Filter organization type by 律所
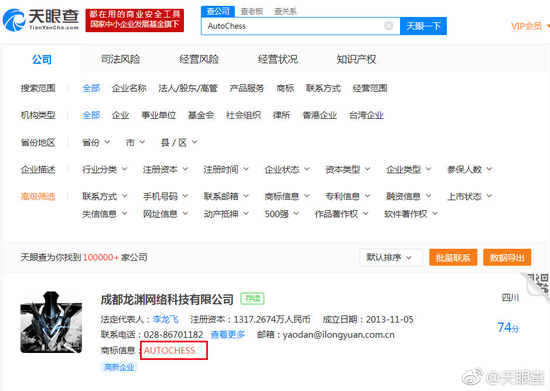The height and width of the screenshot is (391, 550). tap(282, 115)
